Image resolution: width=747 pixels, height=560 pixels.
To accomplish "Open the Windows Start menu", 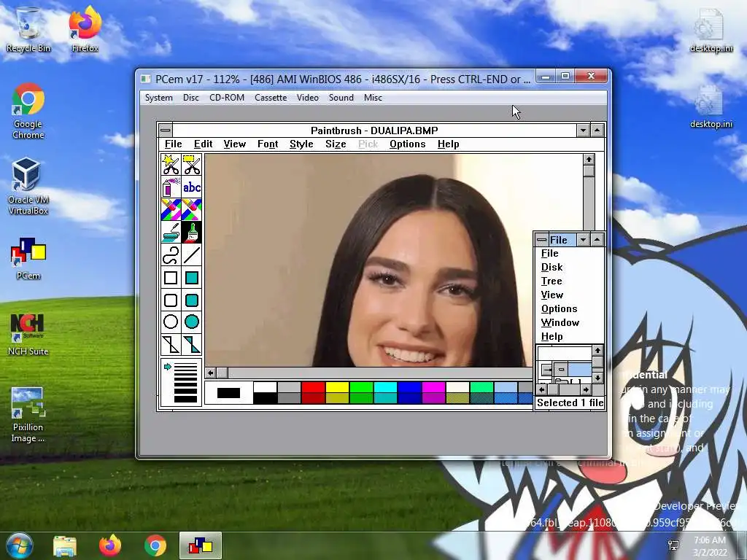I will [20, 545].
